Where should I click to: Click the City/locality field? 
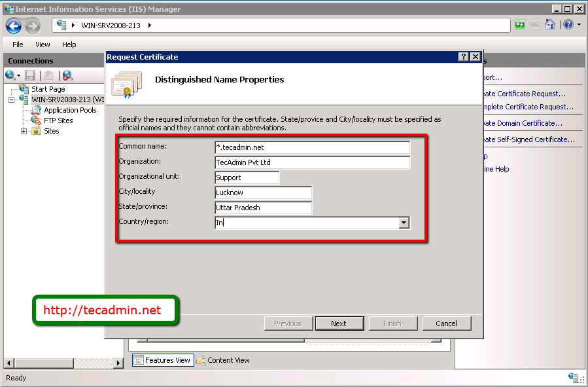[263, 193]
